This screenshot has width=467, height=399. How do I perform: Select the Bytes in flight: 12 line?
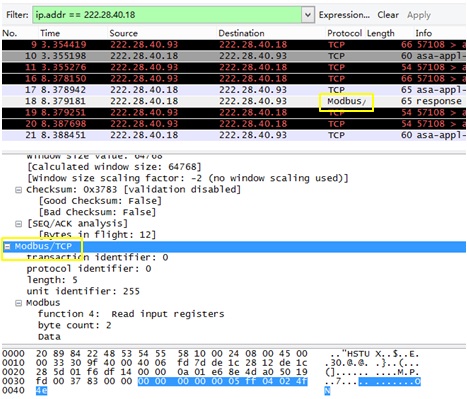pos(97,235)
